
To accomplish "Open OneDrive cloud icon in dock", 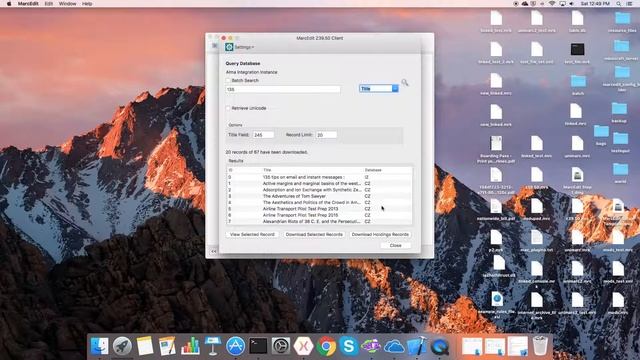I will (394, 347).
